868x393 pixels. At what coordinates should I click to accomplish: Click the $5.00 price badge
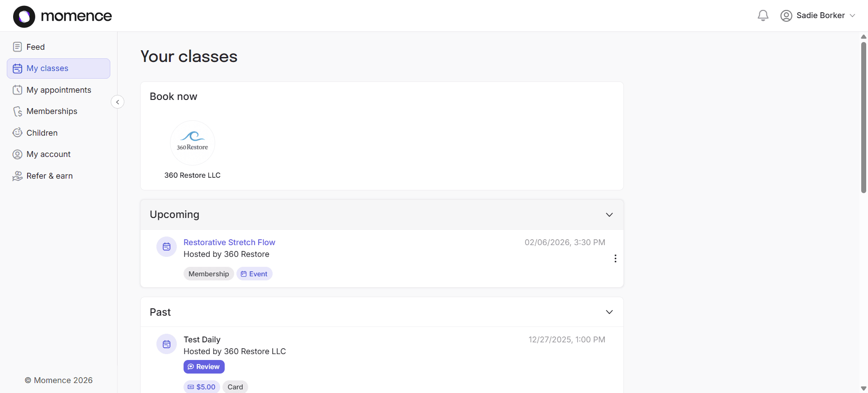coord(202,387)
